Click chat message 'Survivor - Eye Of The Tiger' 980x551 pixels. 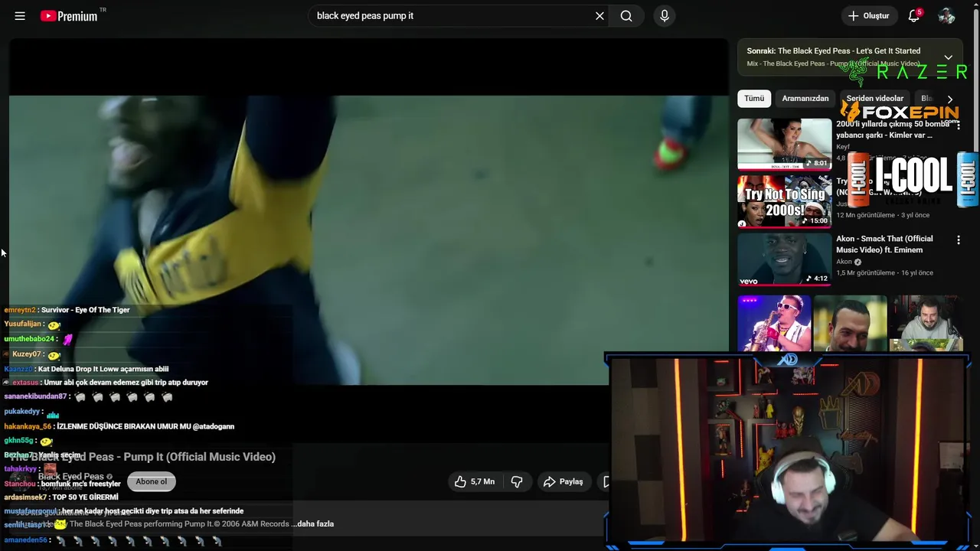(x=86, y=310)
